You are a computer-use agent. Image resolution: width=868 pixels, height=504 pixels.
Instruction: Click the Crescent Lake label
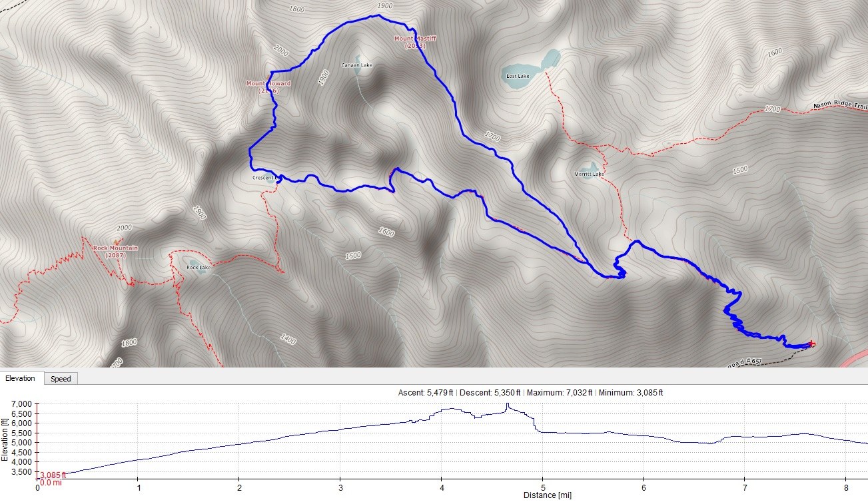tap(264, 178)
